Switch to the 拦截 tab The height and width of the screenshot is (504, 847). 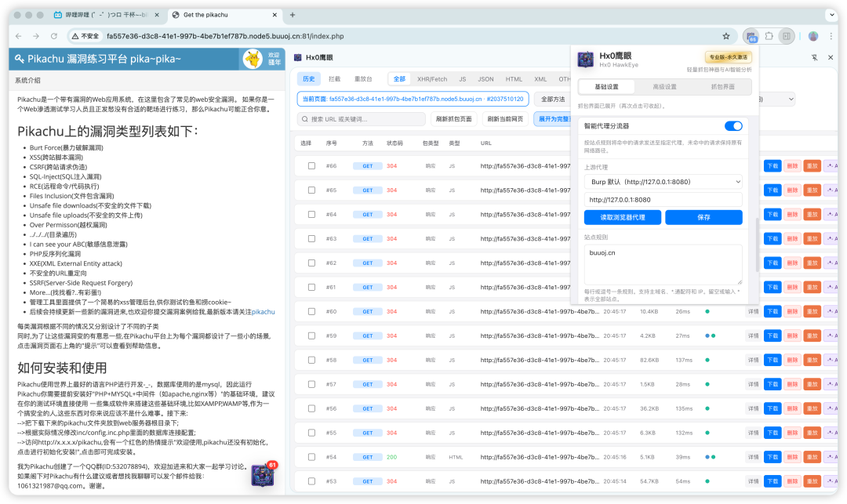334,79
